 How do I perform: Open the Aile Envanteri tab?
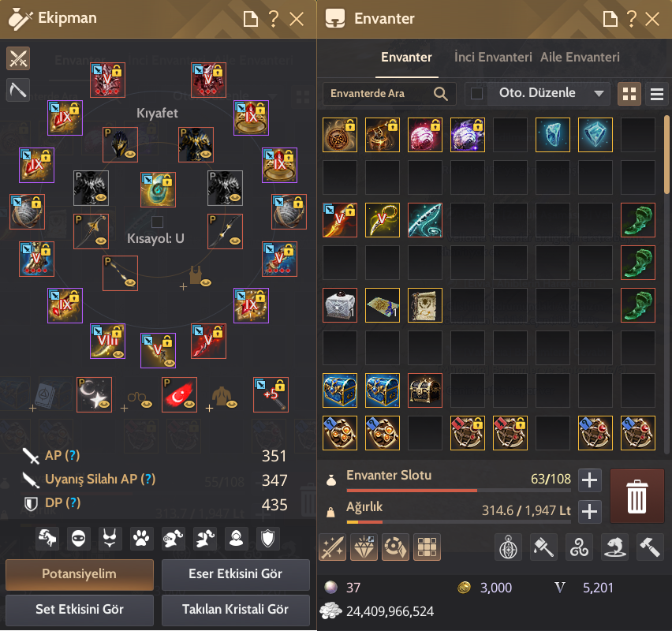[580, 57]
